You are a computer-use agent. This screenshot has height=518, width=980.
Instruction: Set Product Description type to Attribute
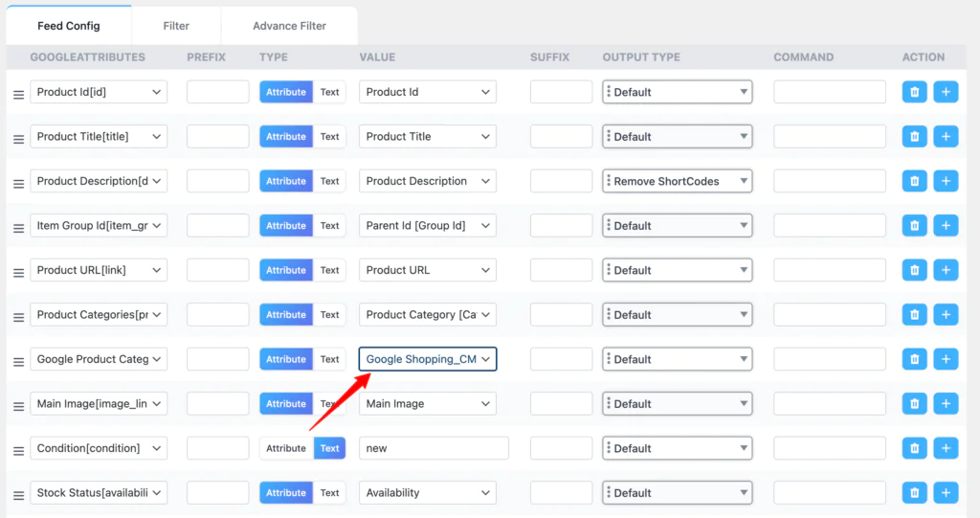[x=286, y=181]
